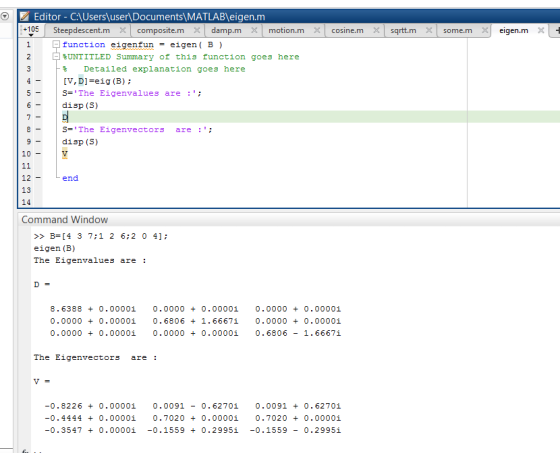Click the eigenfun output variable name
The image size is (560, 453).
click(x=132, y=45)
